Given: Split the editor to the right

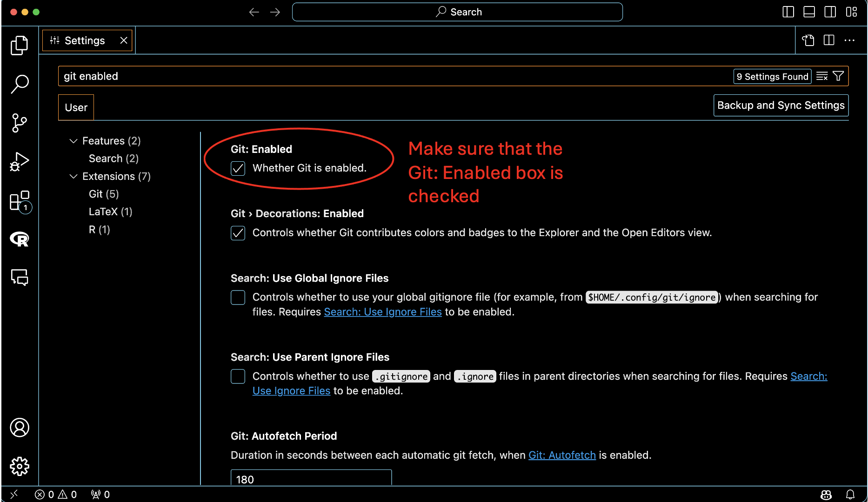Looking at the screenshot, I should tap(829, 40).
